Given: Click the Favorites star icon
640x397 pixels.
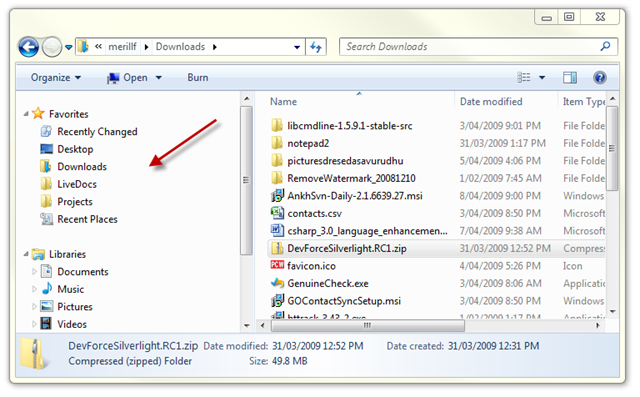Looking at the screenshot, I should (38, 113).
